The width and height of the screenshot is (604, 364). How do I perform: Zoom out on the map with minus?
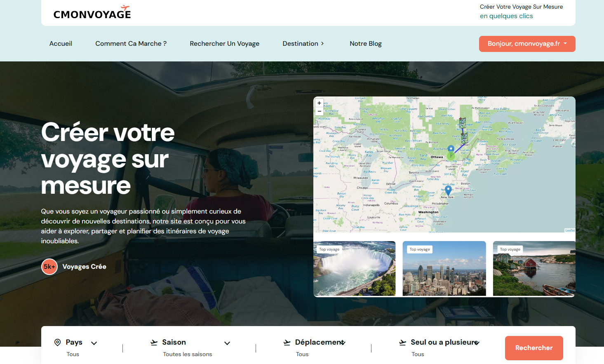pyautogui.click(x=319, y=111)
